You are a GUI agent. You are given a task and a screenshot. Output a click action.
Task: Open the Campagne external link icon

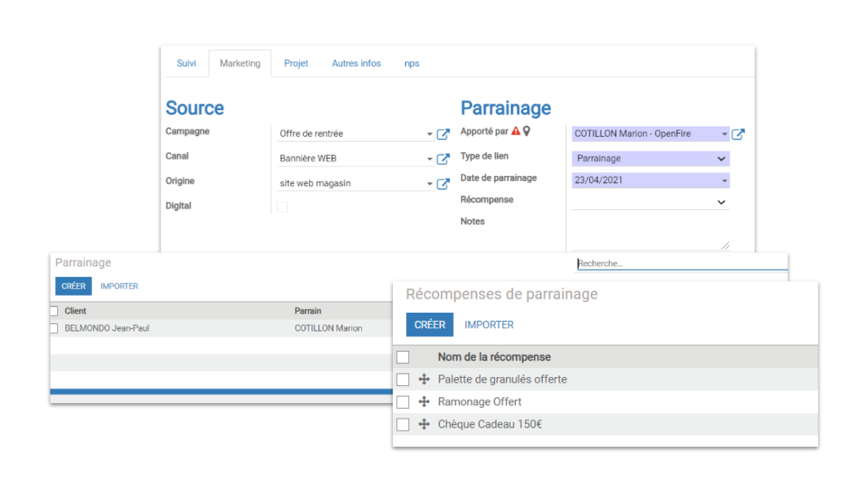[x=443, y=134]
